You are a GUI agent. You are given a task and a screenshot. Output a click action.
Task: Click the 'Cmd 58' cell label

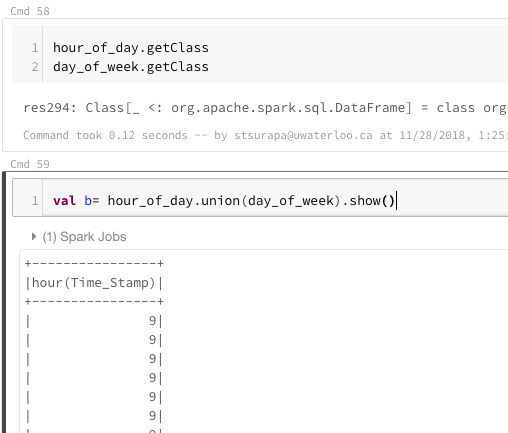click(x=30, y=11)
